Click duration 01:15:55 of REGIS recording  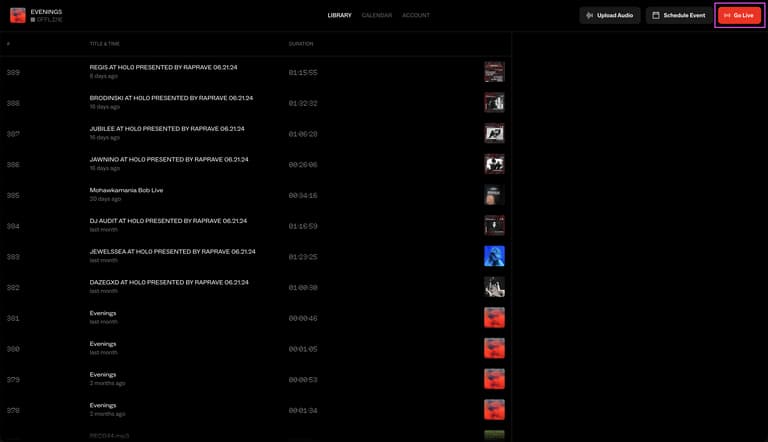coord(303,73)
